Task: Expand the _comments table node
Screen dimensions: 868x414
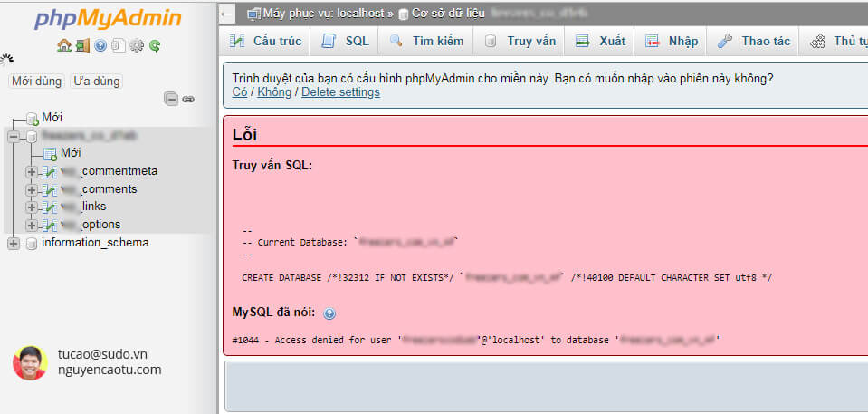Action: click(x=32, y=190)
